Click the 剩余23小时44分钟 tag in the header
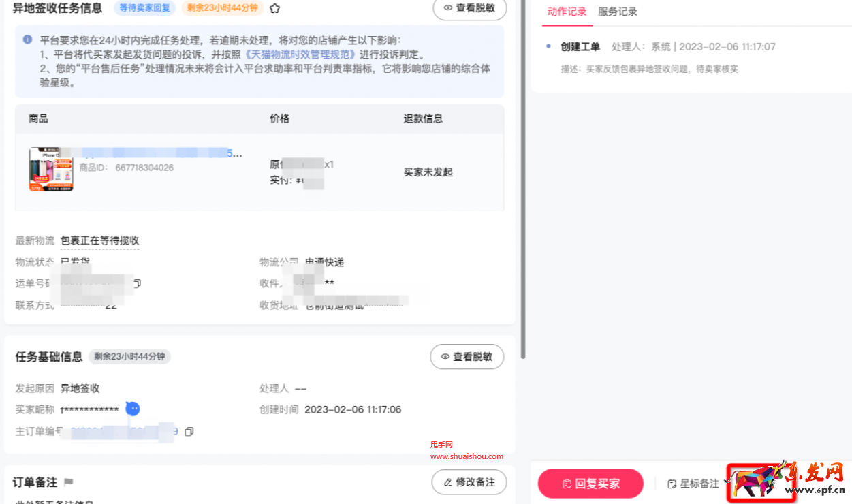Viewport: 852px width, 504px height. [x=222, y=8]
